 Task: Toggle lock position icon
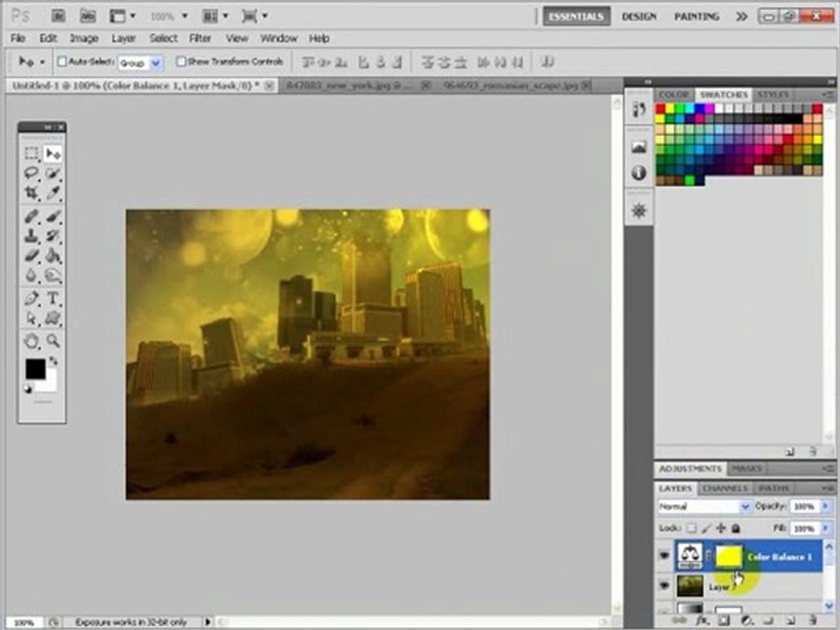tap(721, 528)
